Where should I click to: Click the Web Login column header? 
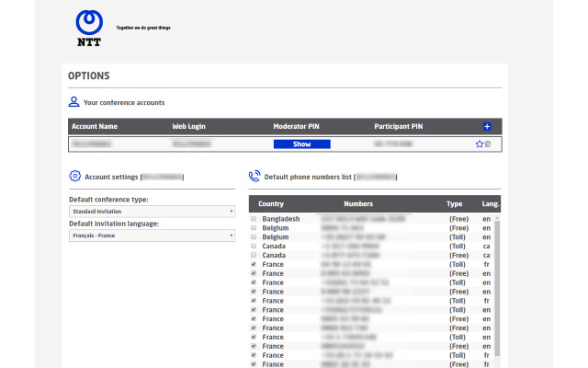pyautogui.click(x=188, y=127)
